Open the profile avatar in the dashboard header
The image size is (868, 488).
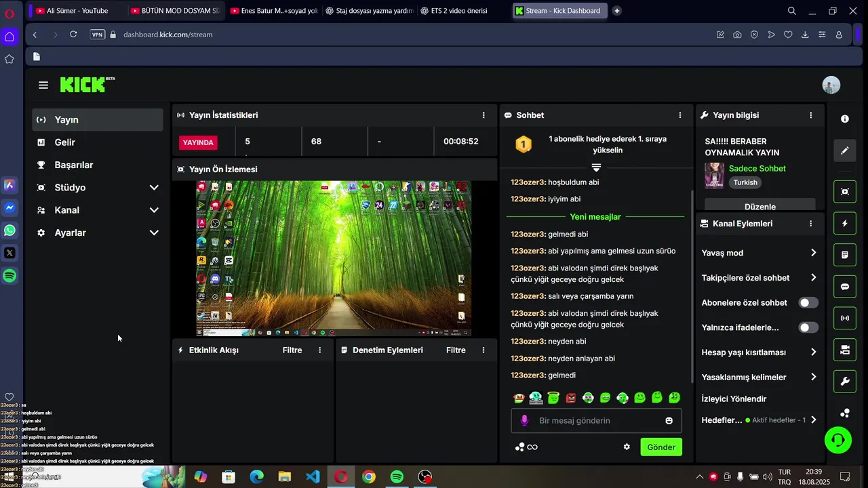831,85
